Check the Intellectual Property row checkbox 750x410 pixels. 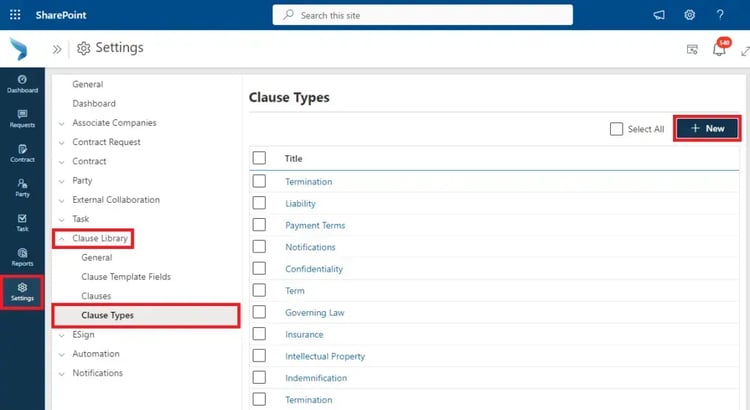[259, 355]
